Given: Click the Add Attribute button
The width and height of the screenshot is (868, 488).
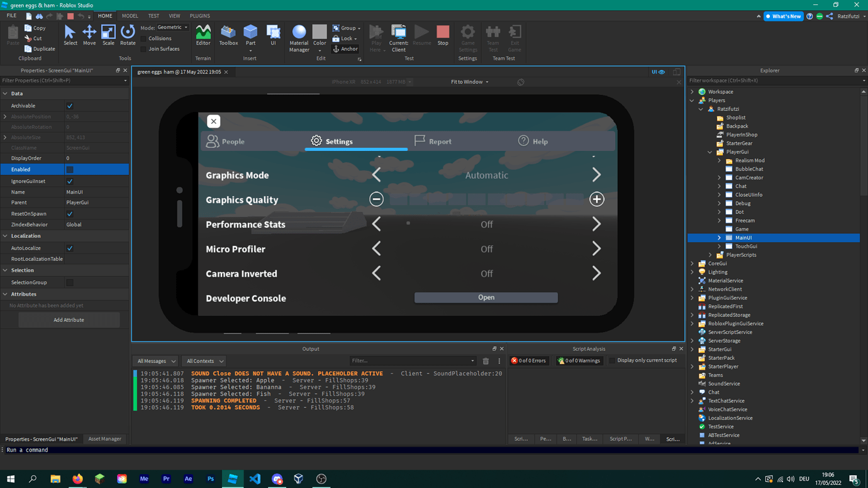Looking at the screenshot, I should [69, 320].
